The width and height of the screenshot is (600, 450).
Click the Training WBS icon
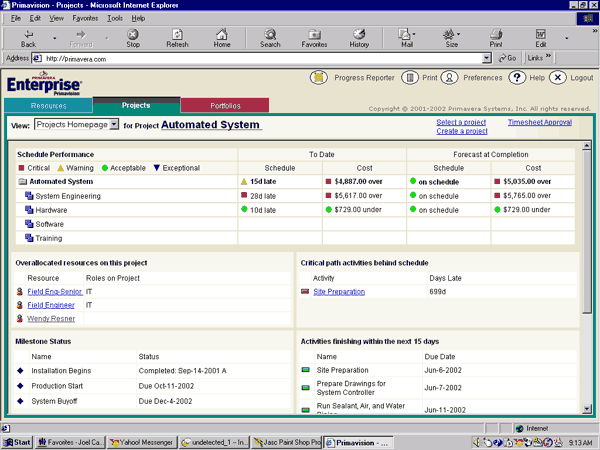tap(29, 238)
